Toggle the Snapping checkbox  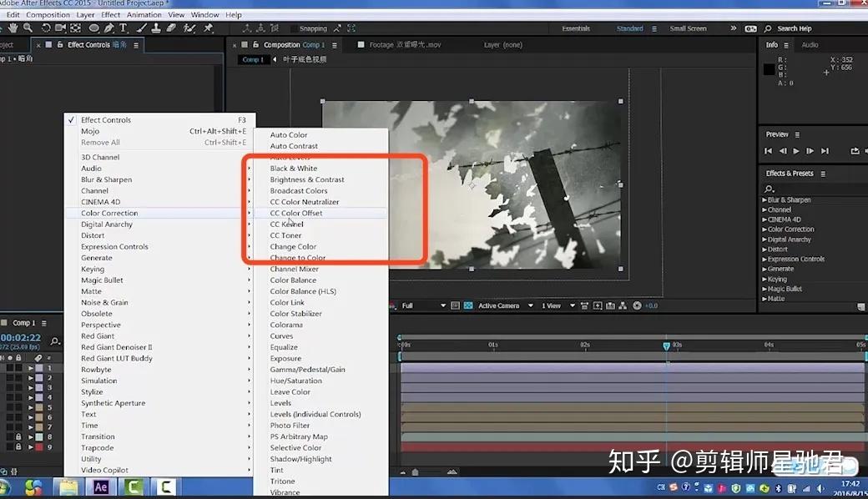click(294, 28)
